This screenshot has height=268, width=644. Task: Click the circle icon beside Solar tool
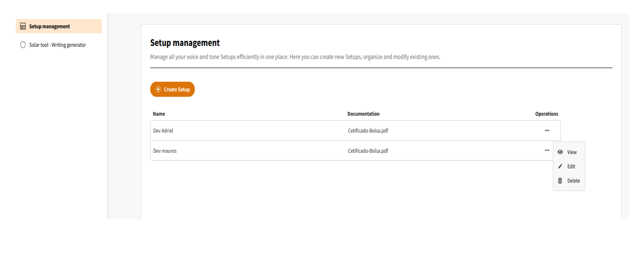pos(23,45)
